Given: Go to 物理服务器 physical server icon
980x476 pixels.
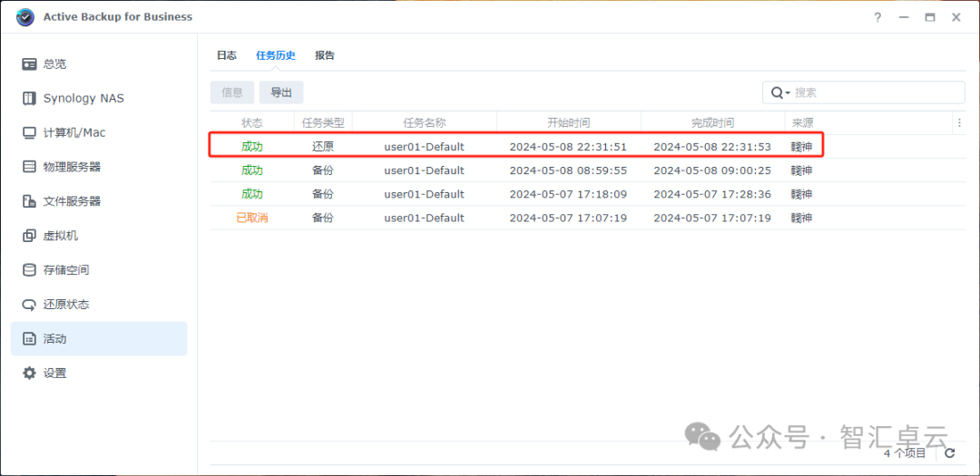Looking at the screenshot, I should pyautogui.click(x=29, y=167).
